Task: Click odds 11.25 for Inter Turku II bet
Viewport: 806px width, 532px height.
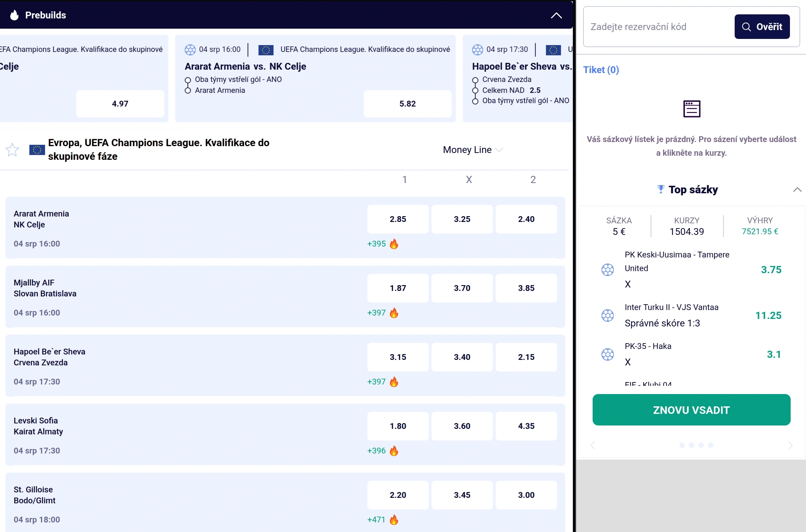Action: pos(768,316)
